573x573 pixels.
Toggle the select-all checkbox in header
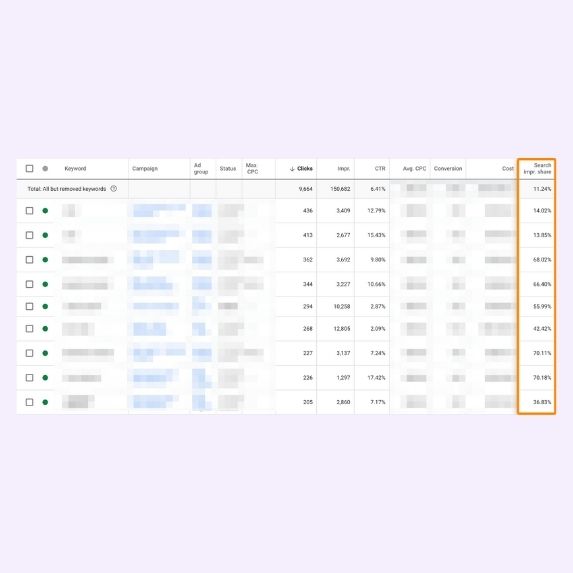29,168
